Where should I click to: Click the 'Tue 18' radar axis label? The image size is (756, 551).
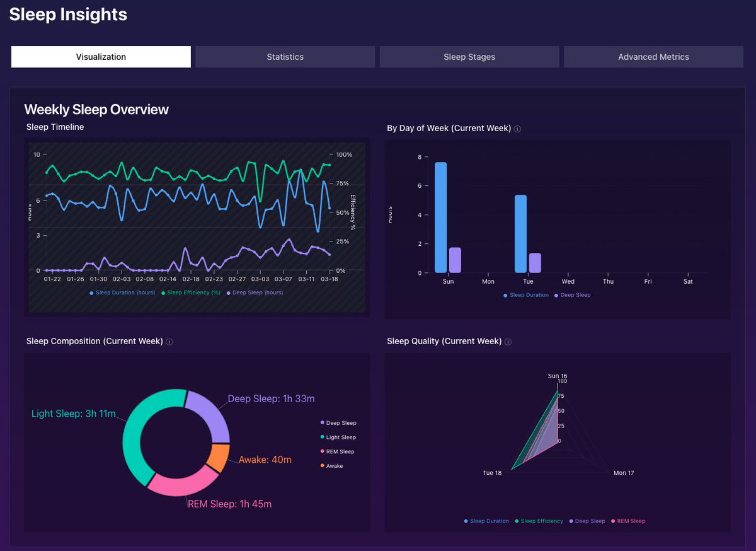(x=493, y=473)
